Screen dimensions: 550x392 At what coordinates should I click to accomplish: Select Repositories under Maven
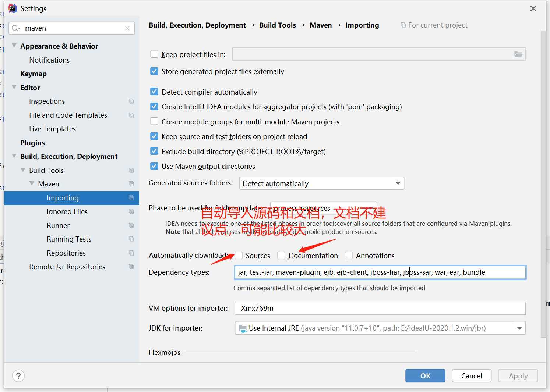[x=66, y=253]
